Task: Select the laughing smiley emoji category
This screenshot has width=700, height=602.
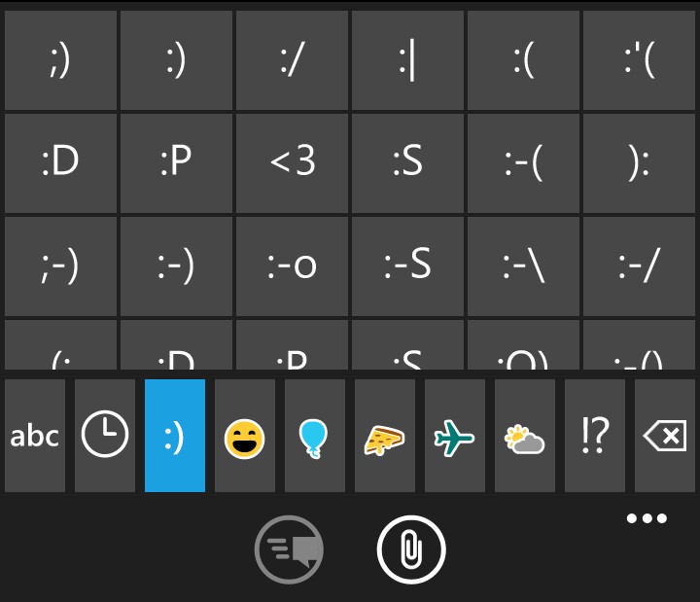Action: point(245,436)
